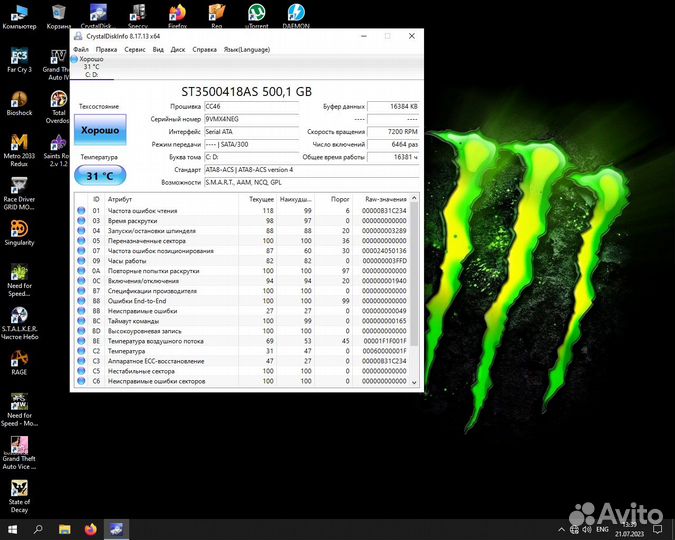Select the Singularity game icon
This screenshot has width=675, height=540.
18,230
